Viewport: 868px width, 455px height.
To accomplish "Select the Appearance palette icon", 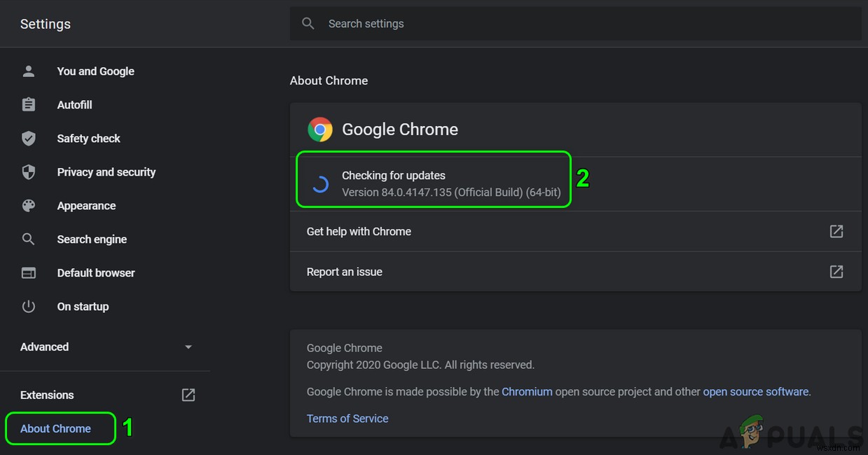I will (x=28, y=205).
